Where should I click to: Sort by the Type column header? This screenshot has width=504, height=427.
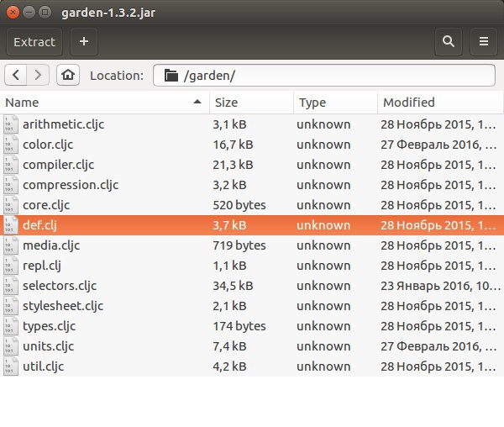pos(335,103)
